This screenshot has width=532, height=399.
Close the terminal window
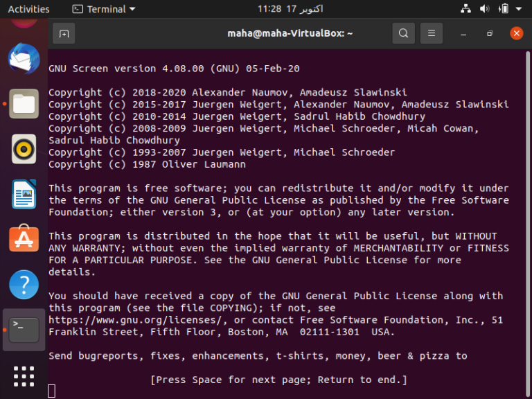(516, 33)
